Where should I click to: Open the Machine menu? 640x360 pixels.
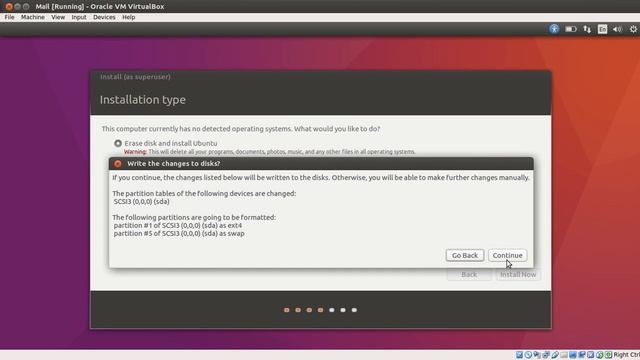coord(33,17)
